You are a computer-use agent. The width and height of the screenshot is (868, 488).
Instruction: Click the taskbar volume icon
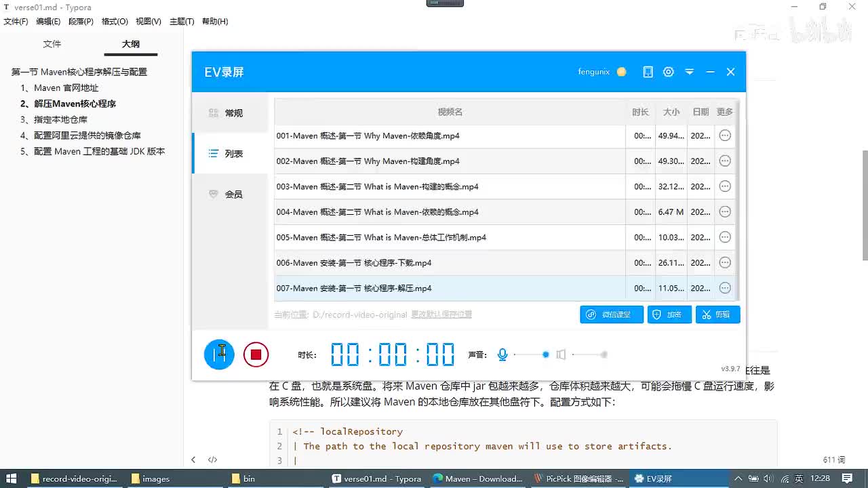tap(769, 479)
